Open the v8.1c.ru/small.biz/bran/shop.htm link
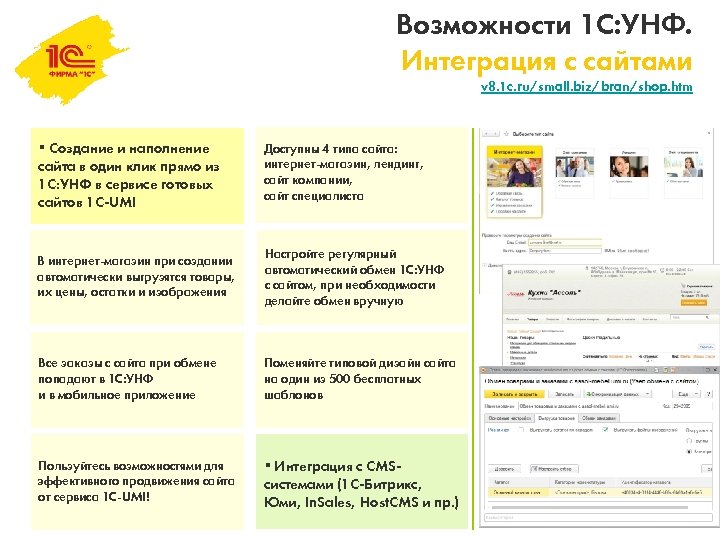This screenshot has height=540, width=720. pyautogui.click(x=586, y=86)
